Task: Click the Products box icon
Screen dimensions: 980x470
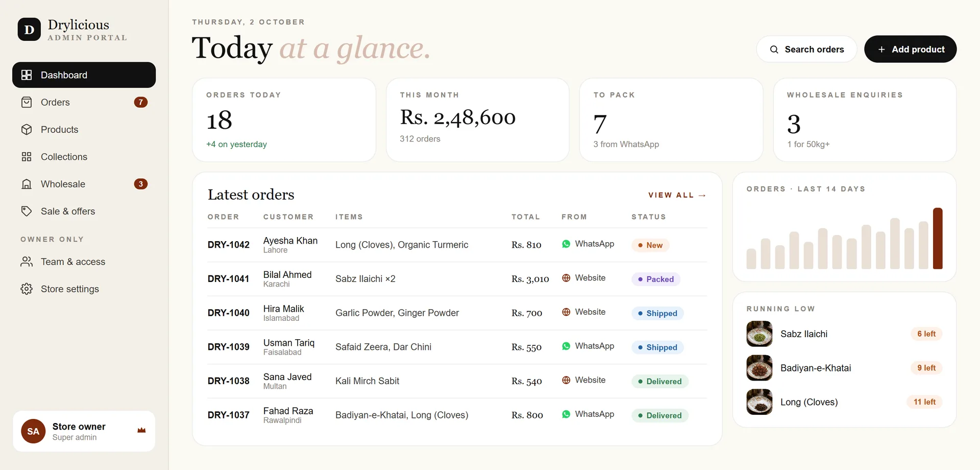Action: (x=27, y=130)
